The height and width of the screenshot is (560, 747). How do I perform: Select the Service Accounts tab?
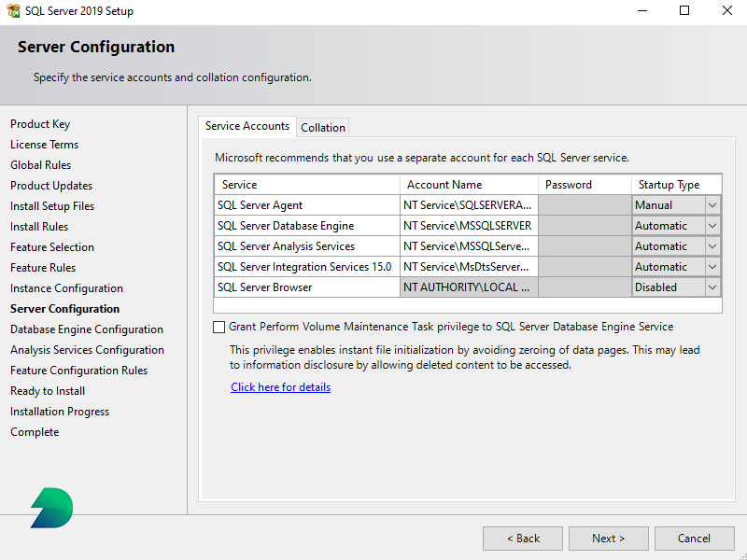(247, 125)
